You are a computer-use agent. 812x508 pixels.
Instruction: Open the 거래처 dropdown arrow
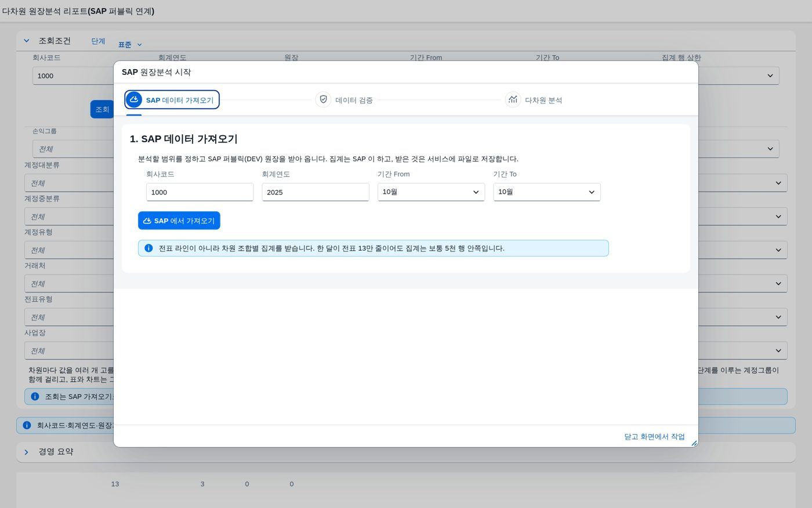778,284
